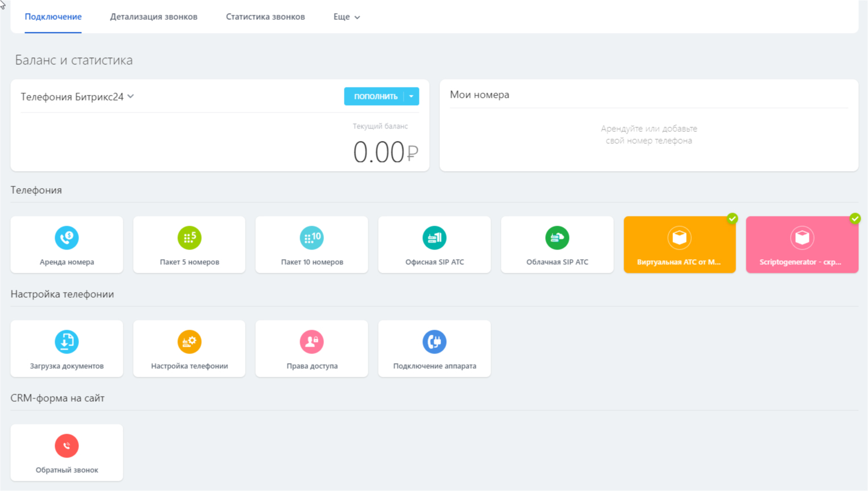Click the Виртуальная АТС box icon
Screen dimensions: 868x491
pos(679,238)
